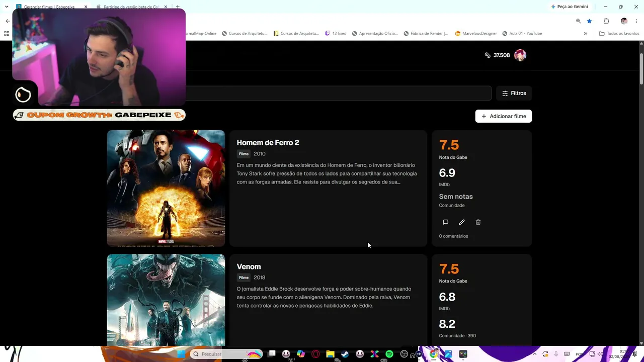The height and width of the screenshot is (362, 644).
Task: Open Opera browser from the taskbar
Action: pyautogui.click(x=315, y=354)
